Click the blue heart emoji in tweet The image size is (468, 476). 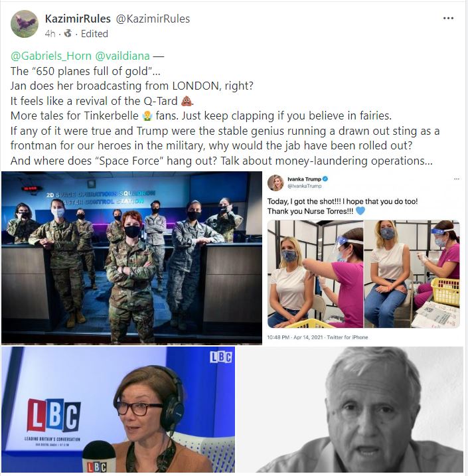[360, 210]
